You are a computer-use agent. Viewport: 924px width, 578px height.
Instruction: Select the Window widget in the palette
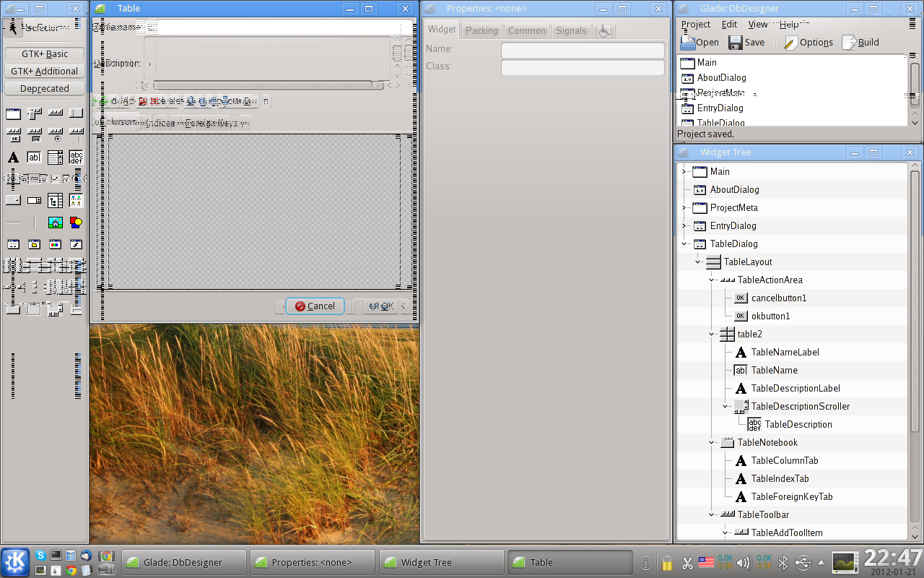[13, 113]
